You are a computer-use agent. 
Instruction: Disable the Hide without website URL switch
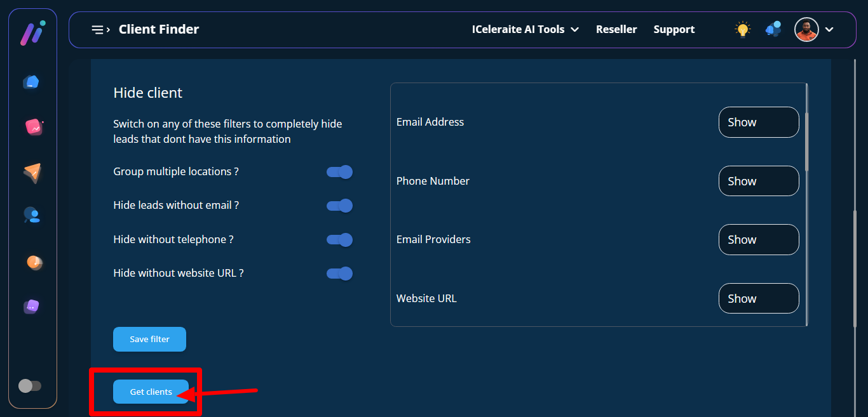pos(339,274)
